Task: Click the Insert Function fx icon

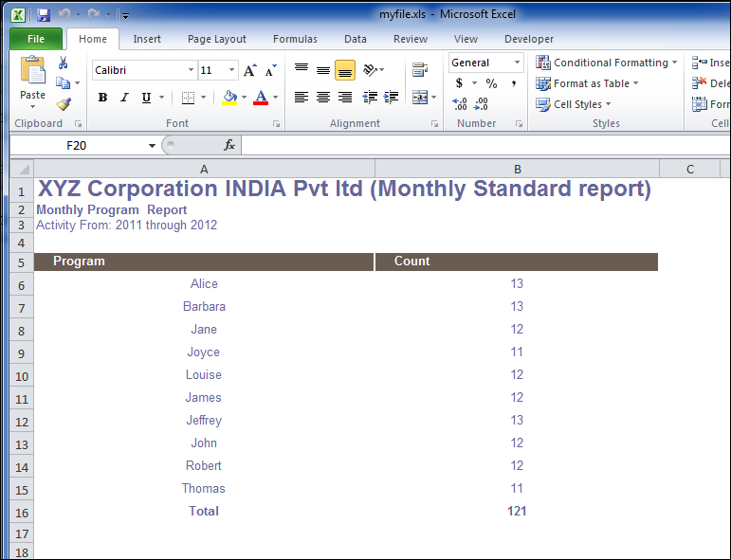Action: point(228,145)
